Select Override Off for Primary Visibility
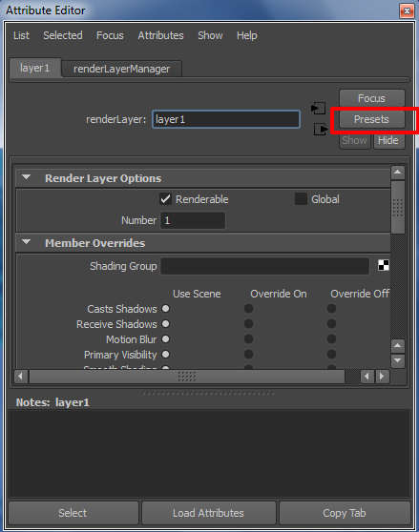The width and height of the screenshot is (419, 532). pos(332,355)
